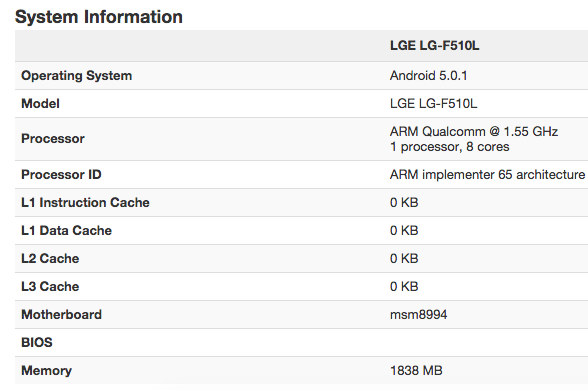588x390 pixels.
Task: Click the Motherboard row label
Action: pos(62,314)
